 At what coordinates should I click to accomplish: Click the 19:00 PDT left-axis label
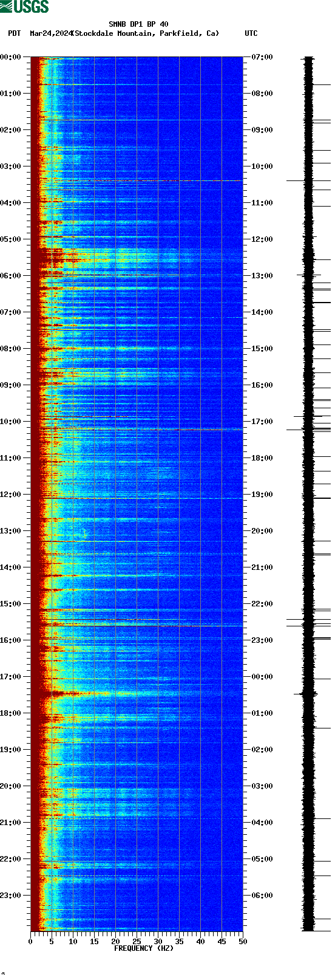(10, 750)
